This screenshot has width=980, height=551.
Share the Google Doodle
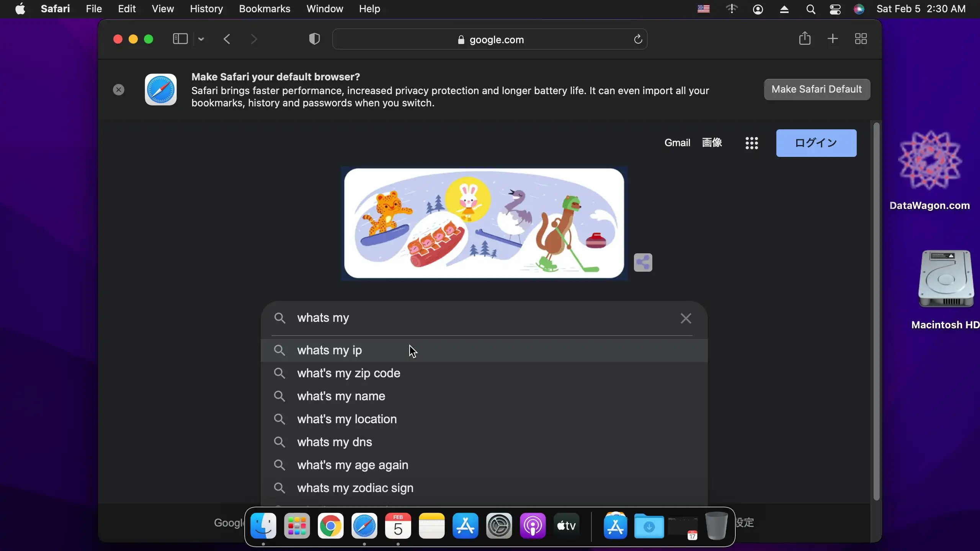click(x=643, y=262)
